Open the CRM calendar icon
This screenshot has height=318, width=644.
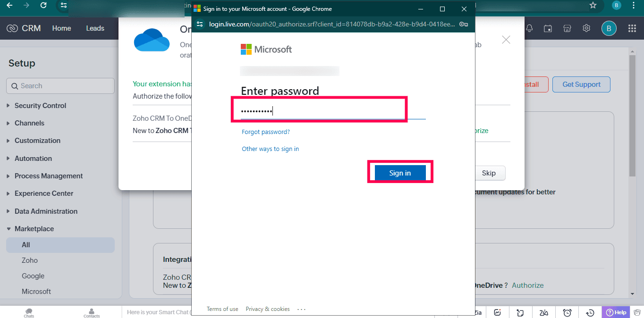548,28
